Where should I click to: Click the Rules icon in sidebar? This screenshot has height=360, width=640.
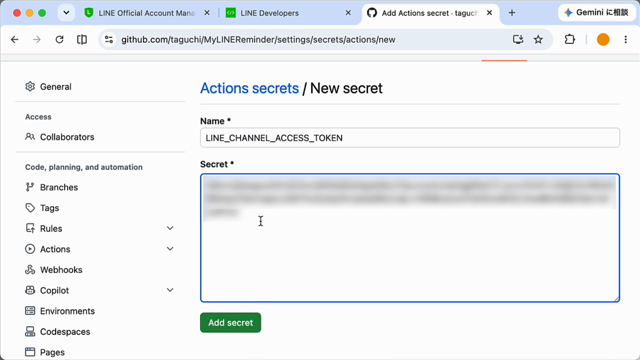tap(30, 228)
